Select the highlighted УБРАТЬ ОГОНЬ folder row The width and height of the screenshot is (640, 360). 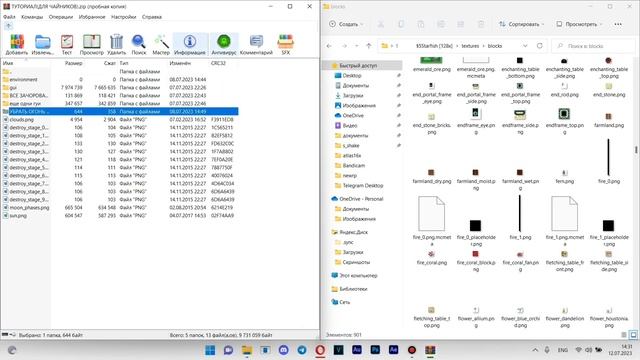click(120, 111)
